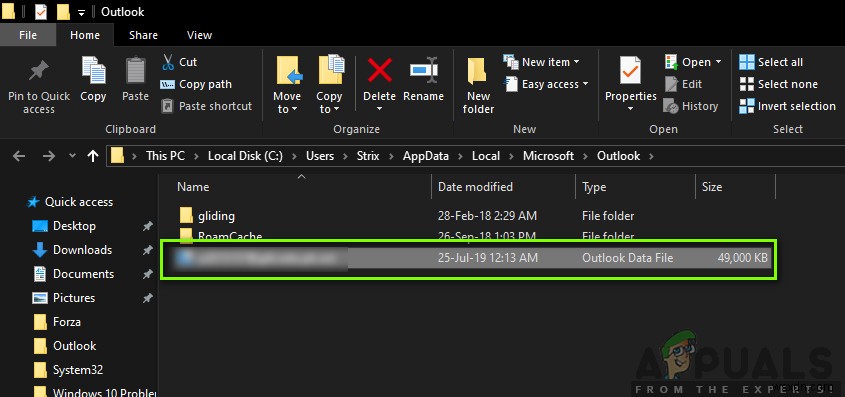
Task: Open the File menu tab
Action: [x=28, y=35]
